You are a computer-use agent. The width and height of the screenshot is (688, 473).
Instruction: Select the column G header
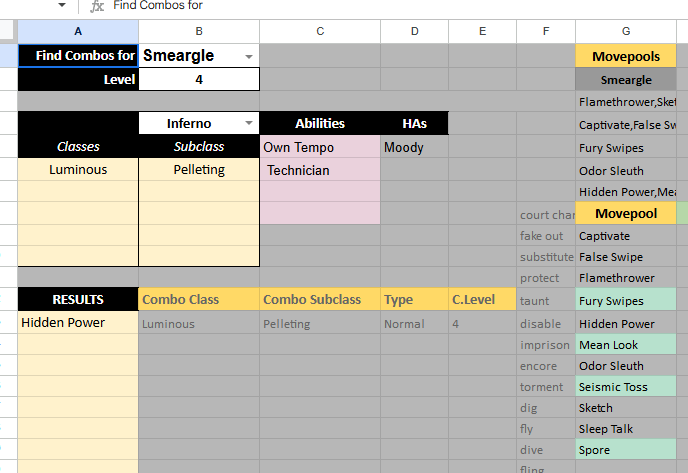click(626, 31)
